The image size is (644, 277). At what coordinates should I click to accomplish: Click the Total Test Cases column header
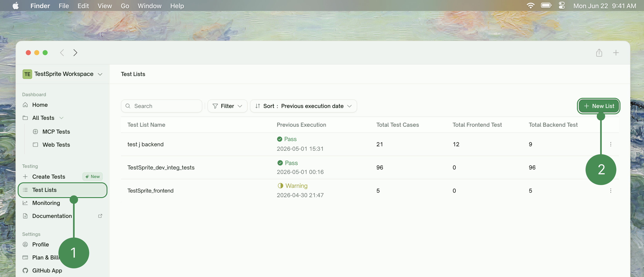pos(397,125)
